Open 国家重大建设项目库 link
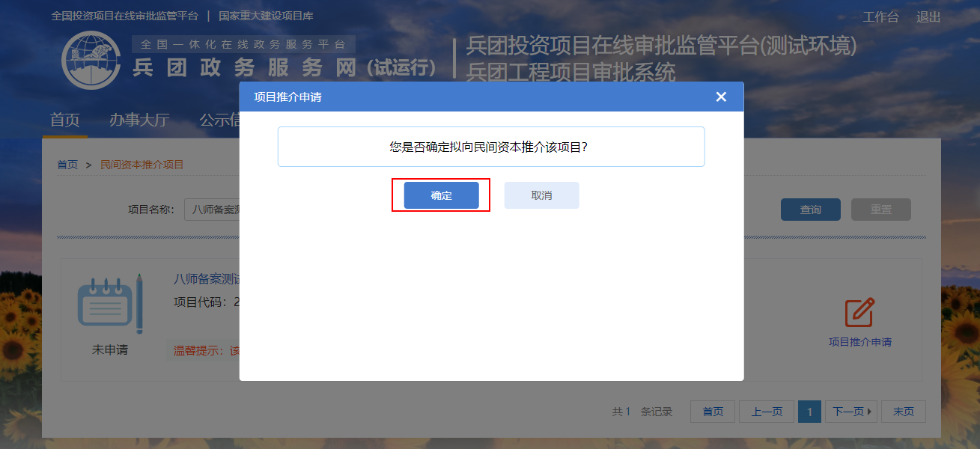980x449 pixels. click(x=266, y=16)
